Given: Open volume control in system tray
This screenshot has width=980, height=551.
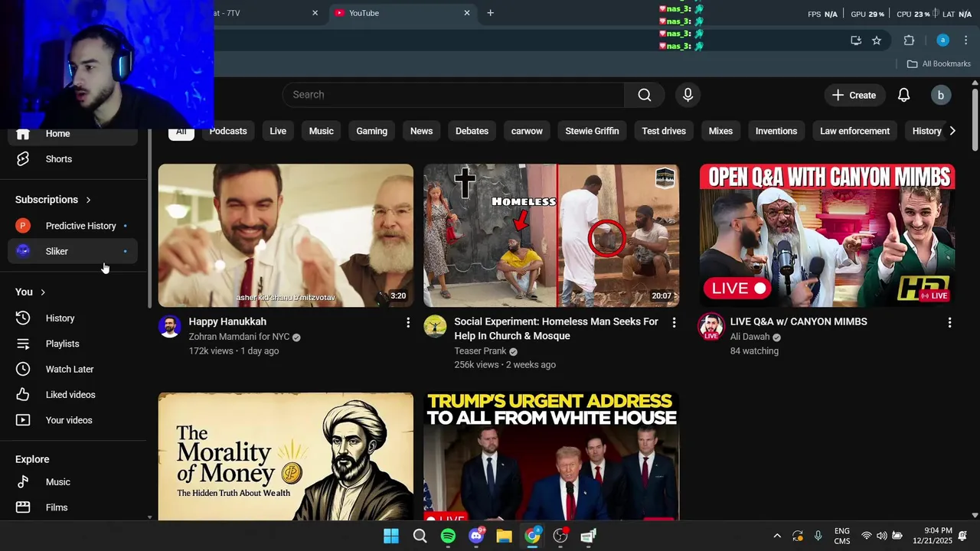Looking at the screenshot, I should click(x=882, y=536).
